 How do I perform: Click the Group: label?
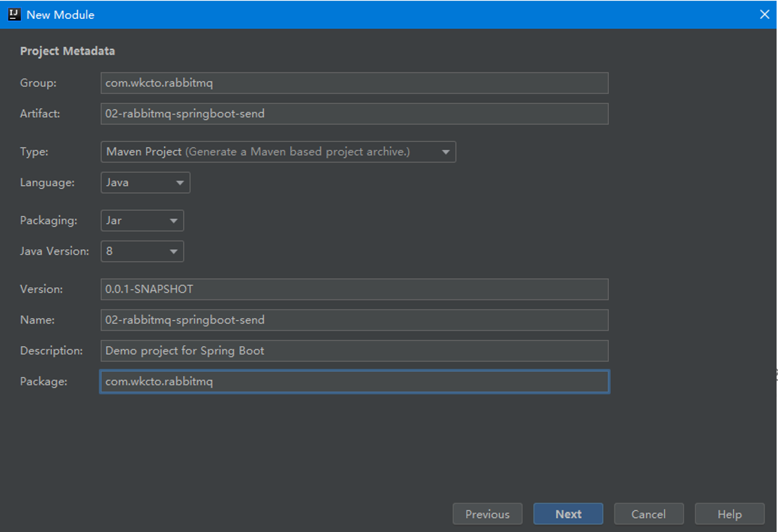[x=38, y=83]
